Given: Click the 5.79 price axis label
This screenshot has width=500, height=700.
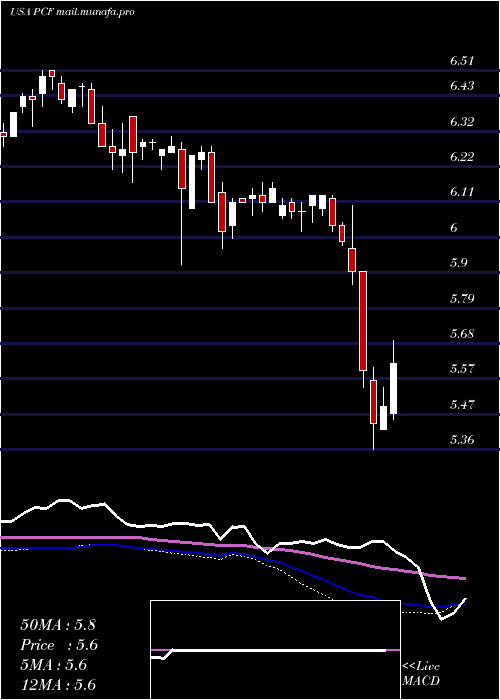Looking at the screenshot, I should [x=462, y=298].
